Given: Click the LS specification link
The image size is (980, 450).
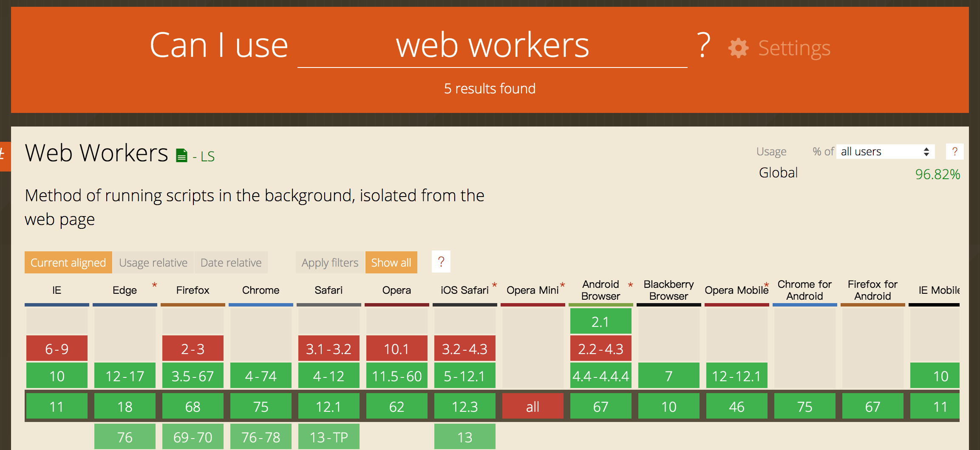Looking at the screenshot, I should 207,157.
